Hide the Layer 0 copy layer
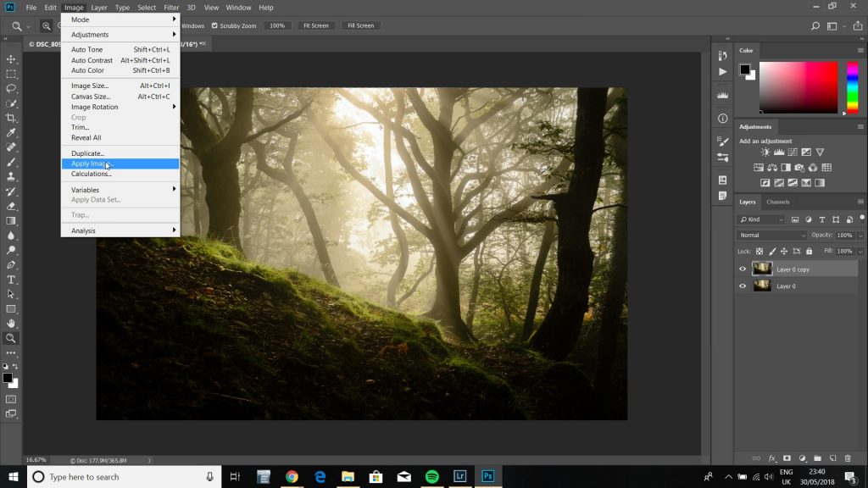 pos(743,269)
